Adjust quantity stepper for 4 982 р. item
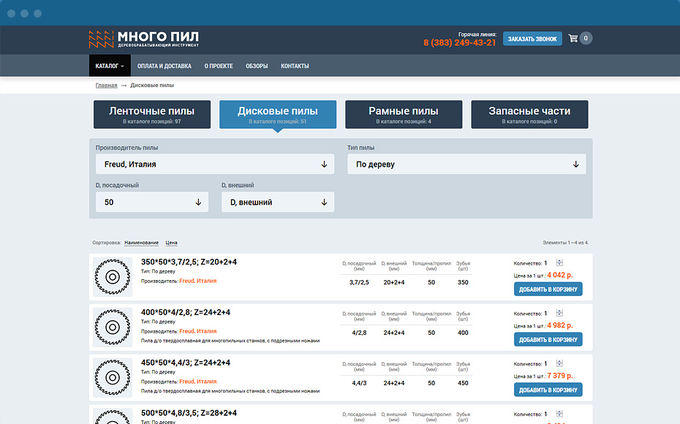This screenshot has height=424, width=680. pyautogui.click(x=560, y=313)
